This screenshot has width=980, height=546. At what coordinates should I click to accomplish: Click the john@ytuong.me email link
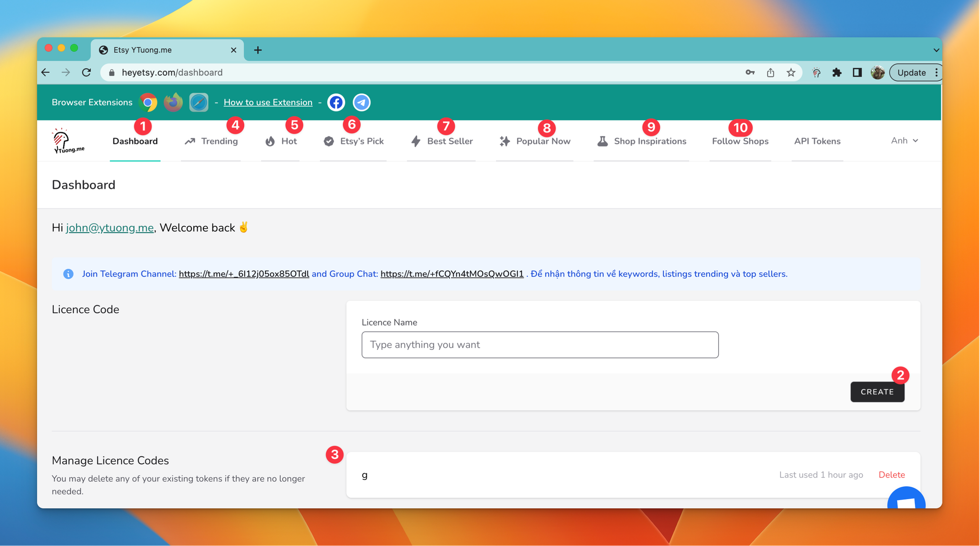coord(110,228)
